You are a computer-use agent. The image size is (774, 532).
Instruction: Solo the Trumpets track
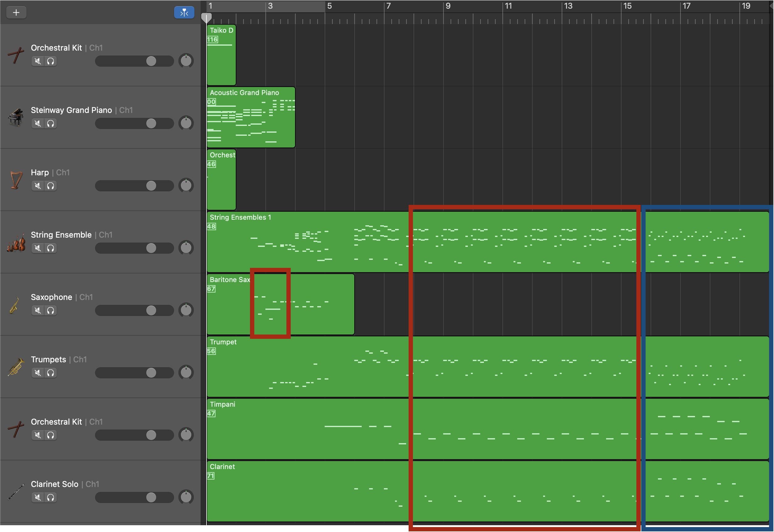(x=50, y=373)
